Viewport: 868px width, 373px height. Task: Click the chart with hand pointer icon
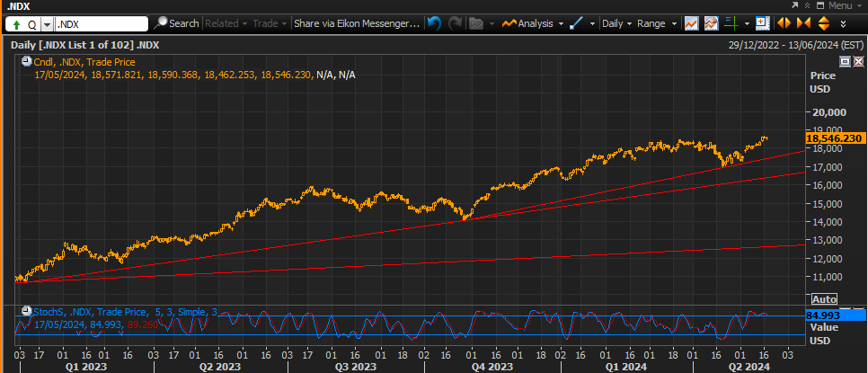coord(712,23)
